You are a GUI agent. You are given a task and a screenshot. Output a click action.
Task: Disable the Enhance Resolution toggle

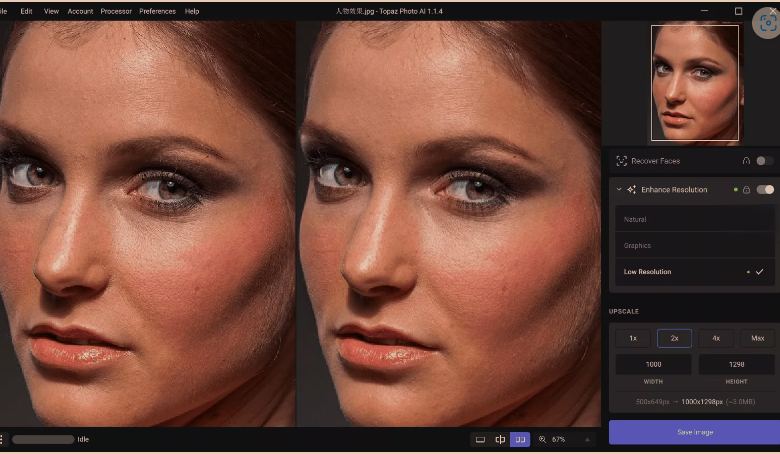coord(765,189)
